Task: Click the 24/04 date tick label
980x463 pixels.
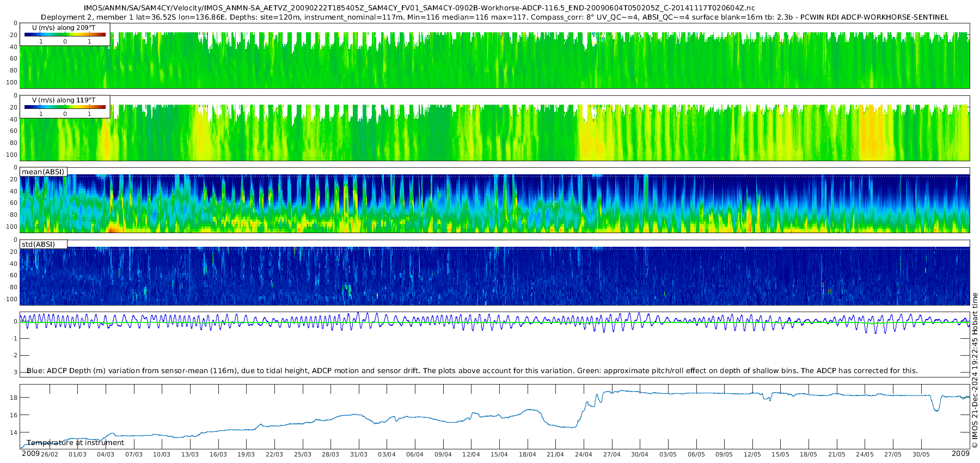Action: (x=584, y=454)
